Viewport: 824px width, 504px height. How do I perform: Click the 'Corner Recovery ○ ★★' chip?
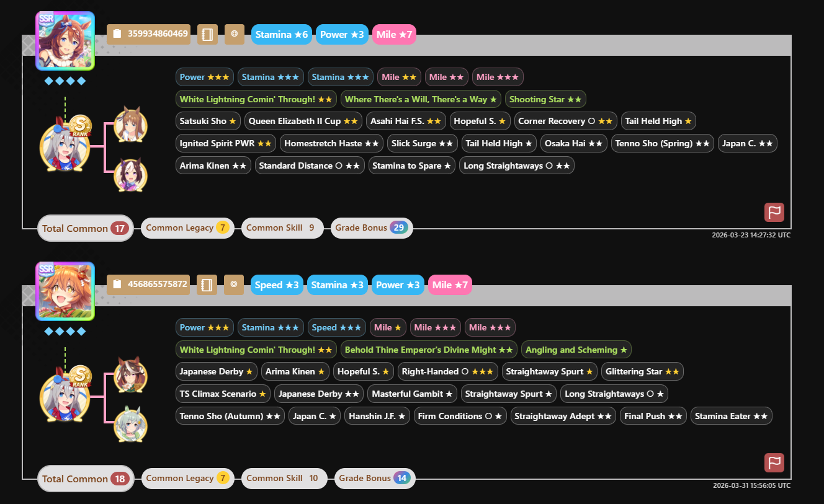click(x=565, y=122)
